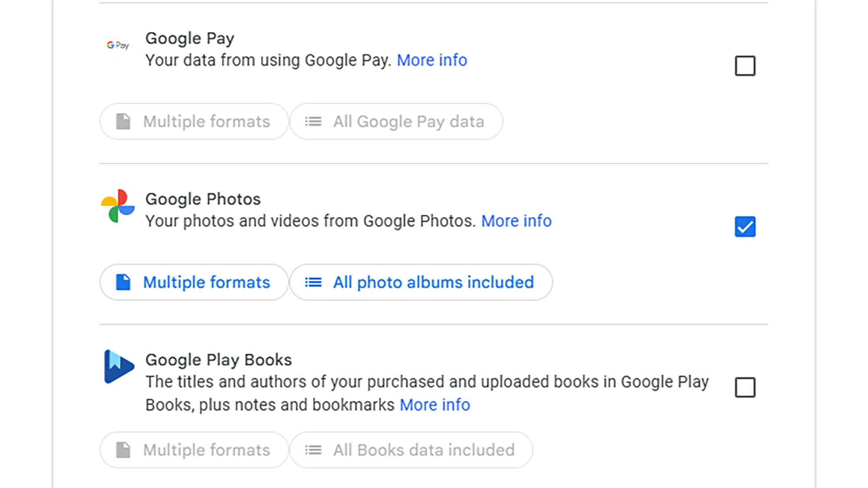Viewport: 868px width, 488px height.
Task: Click the list icon on All Books data included chip
Action: coord(313,450)
